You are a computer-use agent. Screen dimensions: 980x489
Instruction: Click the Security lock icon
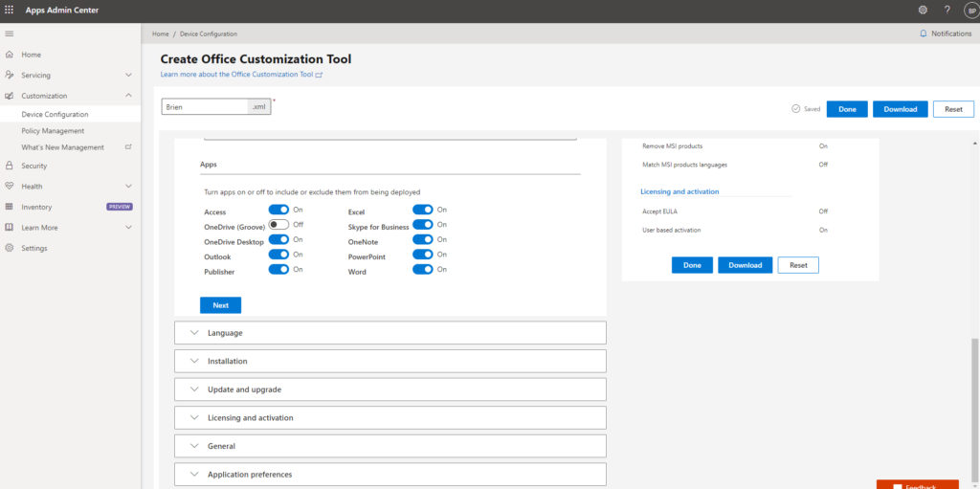click(10, 166)
